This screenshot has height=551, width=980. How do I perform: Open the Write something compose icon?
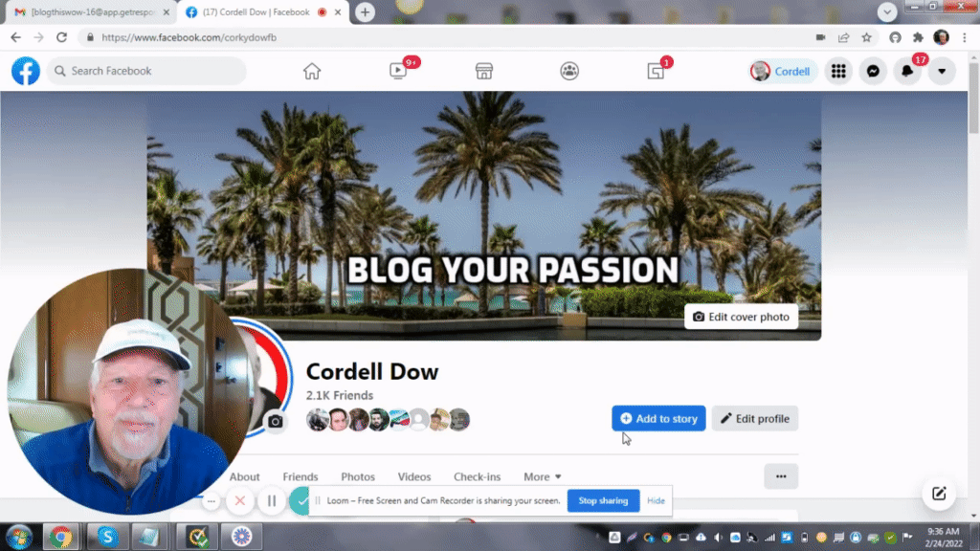(x=938, y=494)
